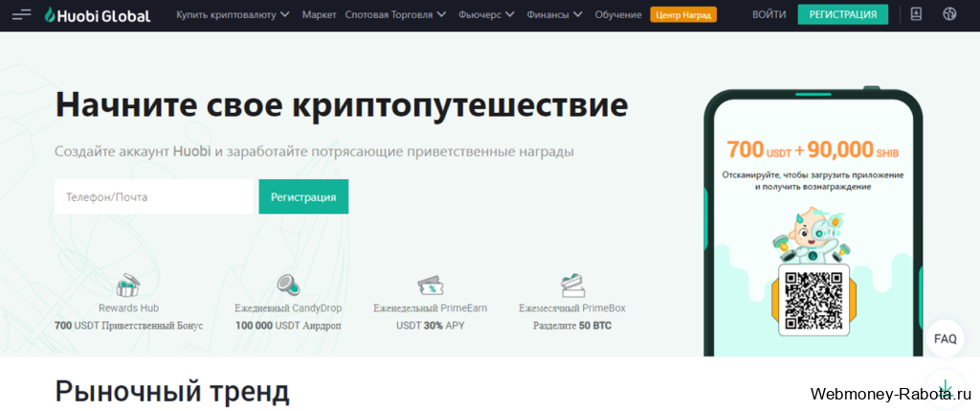Viewport: 980px width, 411px height.
Task: Expand the Спотовая Торговля dropdown
Action: coord(395,14)
